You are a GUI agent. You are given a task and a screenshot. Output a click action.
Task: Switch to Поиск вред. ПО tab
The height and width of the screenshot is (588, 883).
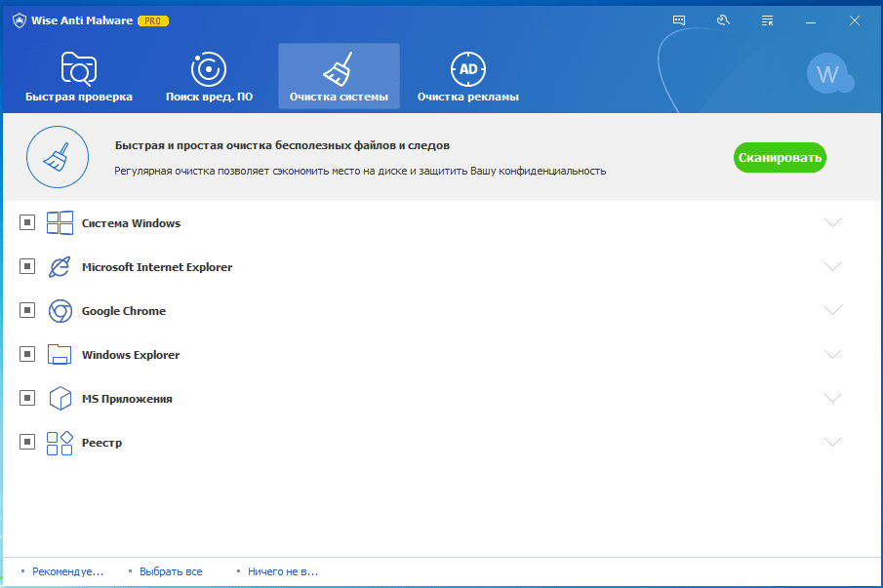click(209, 76)
